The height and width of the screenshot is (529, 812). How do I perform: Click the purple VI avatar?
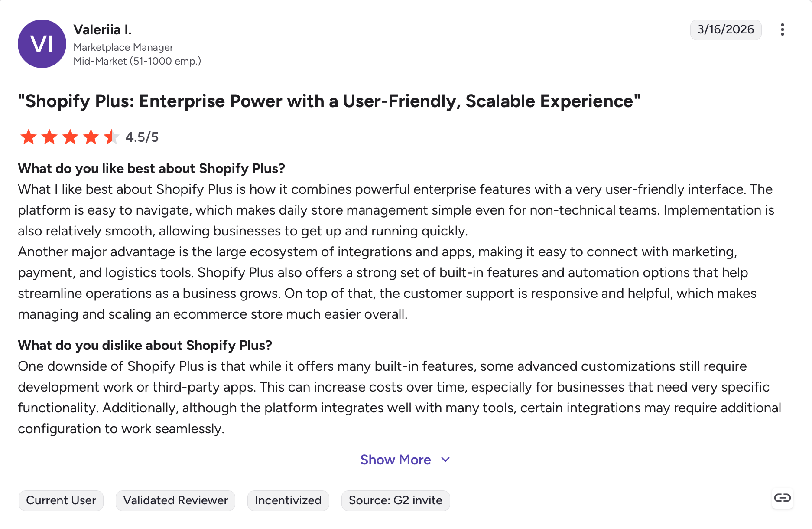coord(42,44)
